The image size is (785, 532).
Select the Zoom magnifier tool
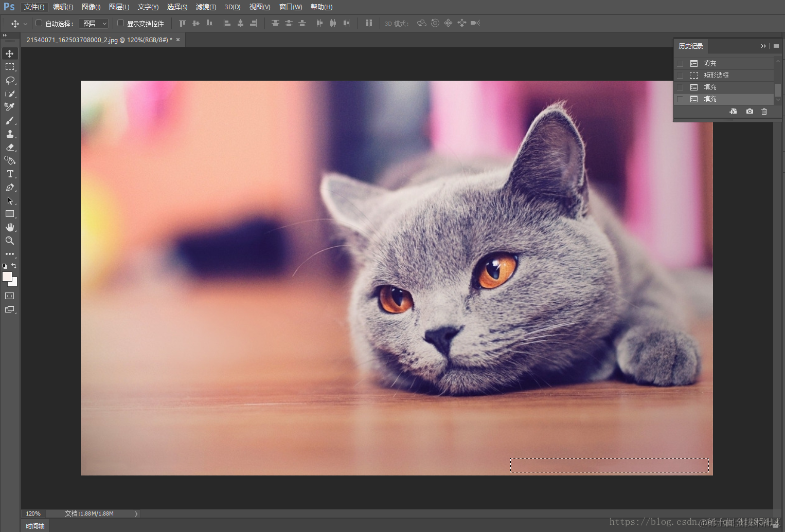[10, 241]
